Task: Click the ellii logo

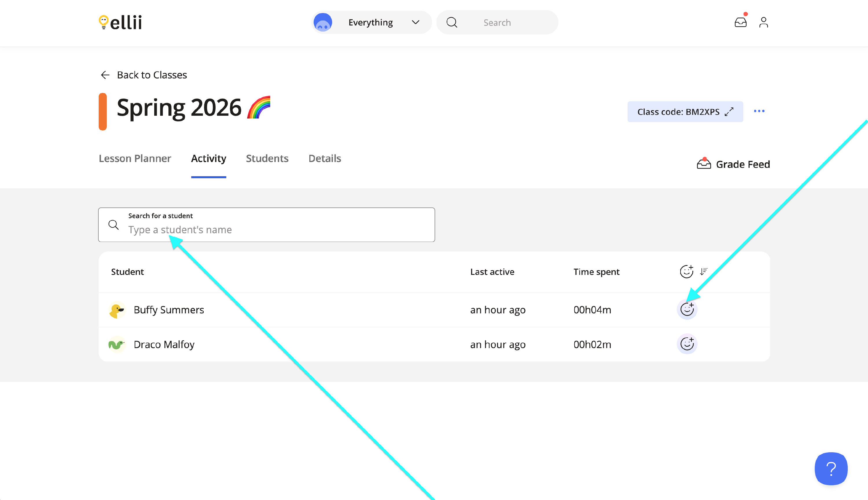Action: tap(120, 23)
